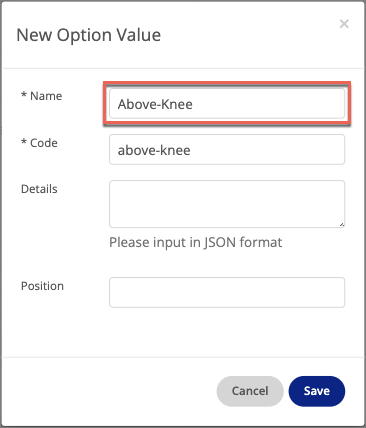Focus the Name input field
The width and height of the screenshot is (366, 428).
pos(227,104)
